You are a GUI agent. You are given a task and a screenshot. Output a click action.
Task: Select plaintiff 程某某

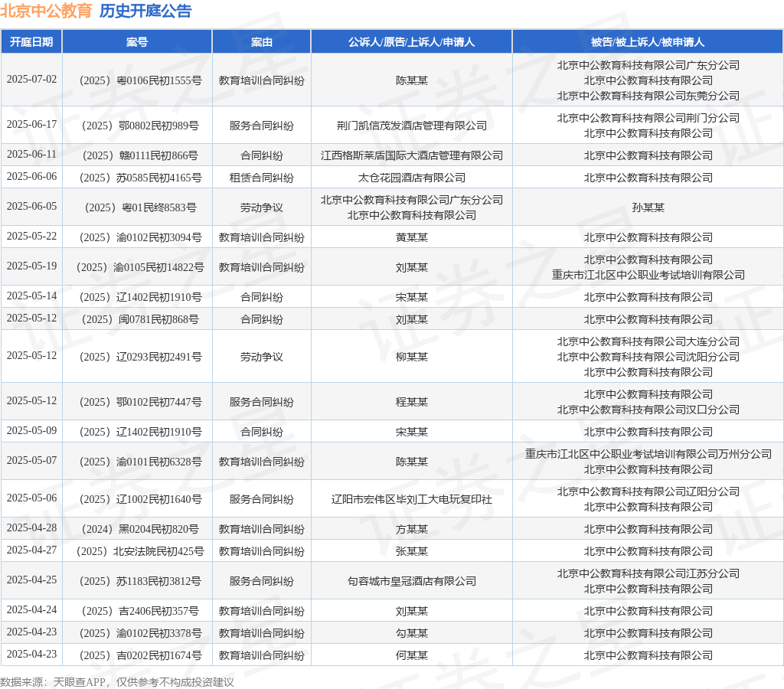coord(411,402)
